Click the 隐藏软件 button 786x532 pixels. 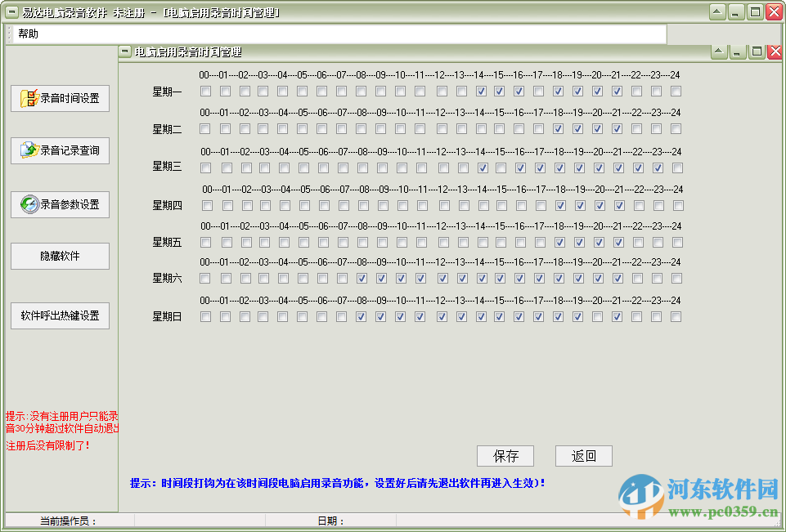61,256
